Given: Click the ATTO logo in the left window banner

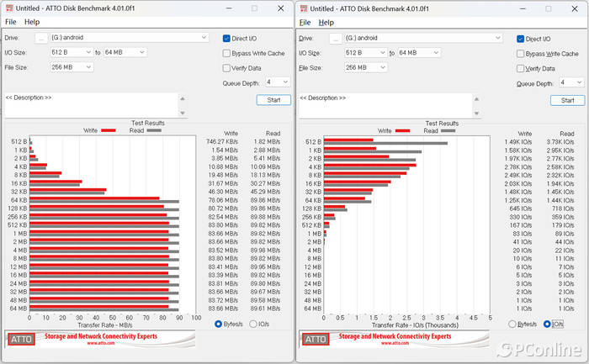Looking at the screenshot, I should coord(21,338).
